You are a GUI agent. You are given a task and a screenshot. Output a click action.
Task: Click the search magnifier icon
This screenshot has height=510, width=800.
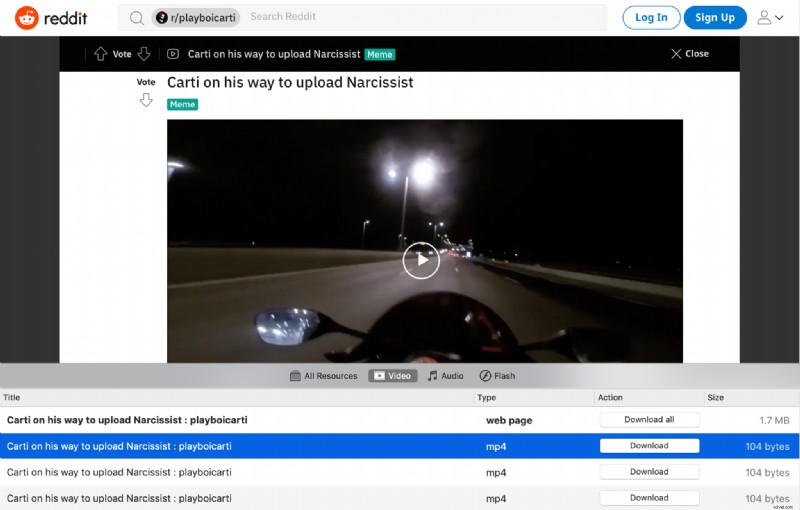tap(136, 18)
